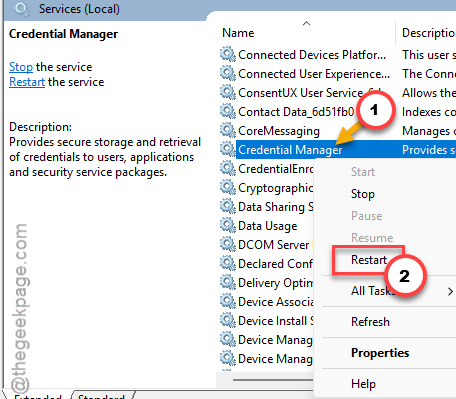Click the gear icon beside Device Install service

[x=228, y=320]
